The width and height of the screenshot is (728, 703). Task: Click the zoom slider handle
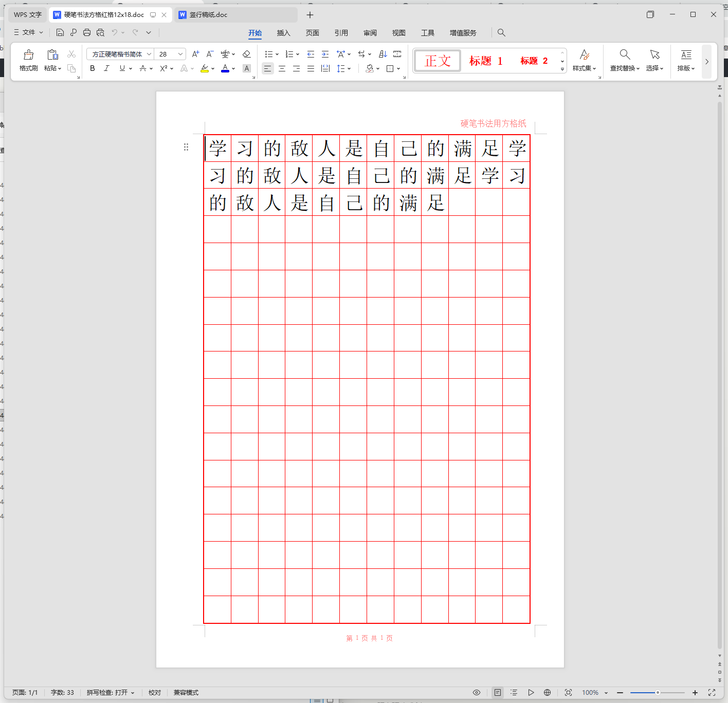click(658, 692)
